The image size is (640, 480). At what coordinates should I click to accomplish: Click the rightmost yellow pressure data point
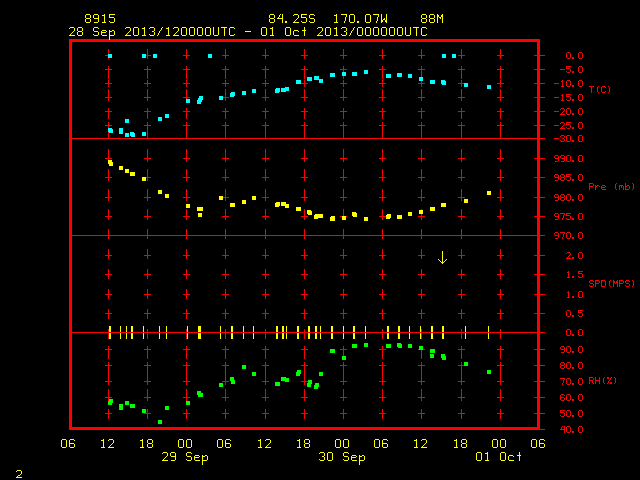click(489, 193)
